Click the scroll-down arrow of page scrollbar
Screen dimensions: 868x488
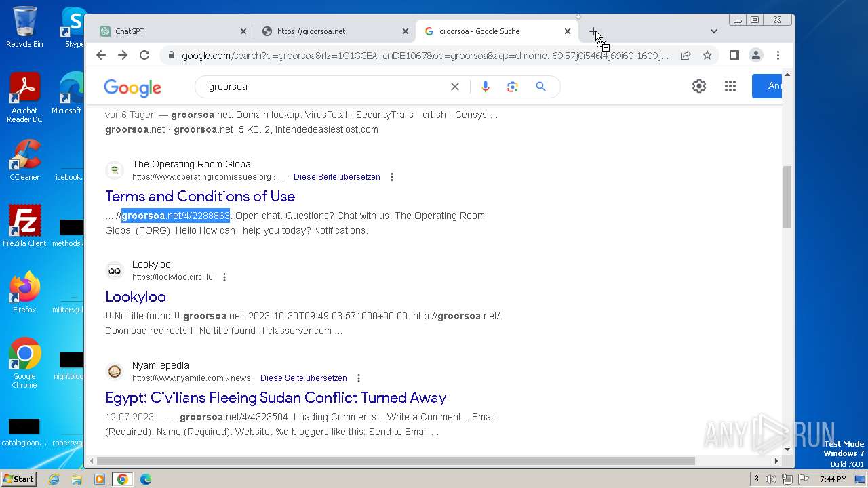click(x=787, y=449)
